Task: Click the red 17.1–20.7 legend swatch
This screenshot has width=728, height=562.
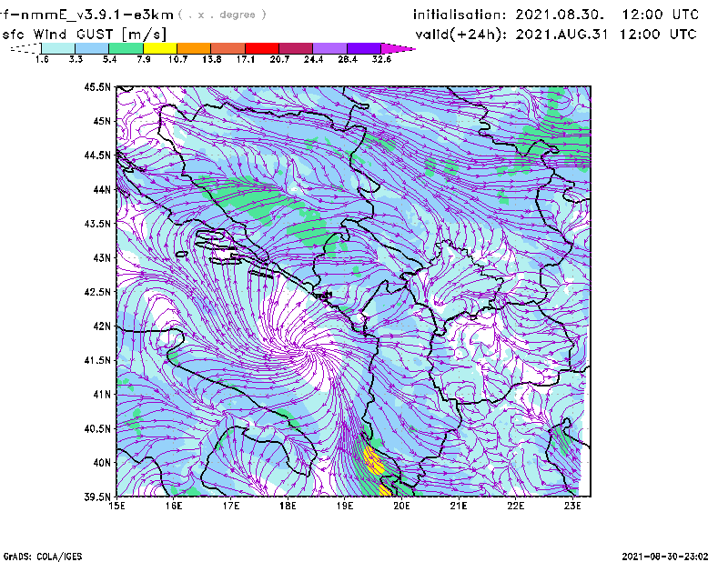Action: [262, 48]
